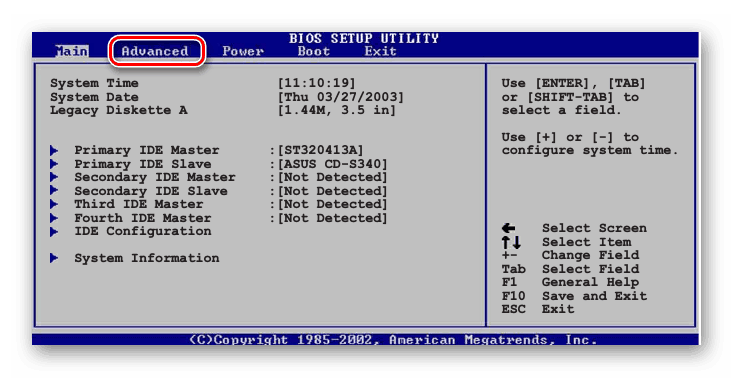The height and width of the screenshot is (378, 734).
Task: Click the Legacy Diskette A label
Action: click(118, 111)
